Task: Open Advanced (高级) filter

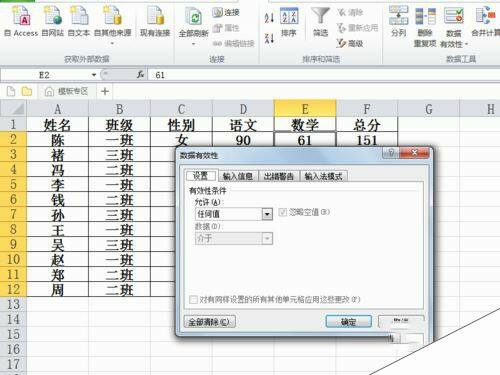Action: (350, 44)
